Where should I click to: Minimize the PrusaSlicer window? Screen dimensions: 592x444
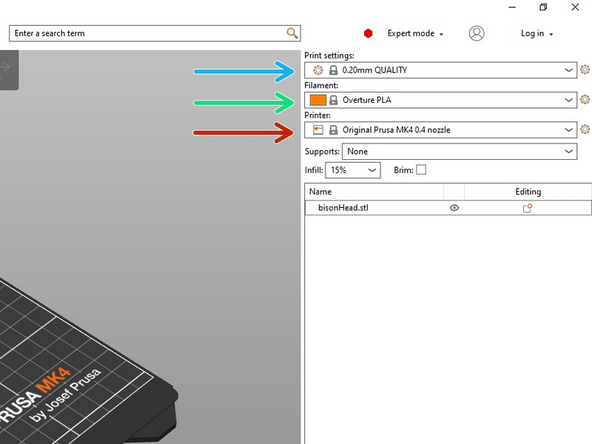512,7
